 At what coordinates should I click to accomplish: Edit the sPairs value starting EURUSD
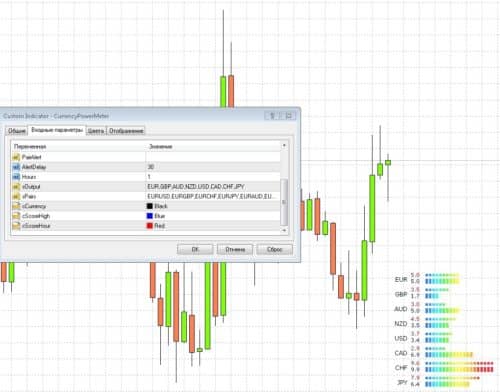(x=213, y=196)
